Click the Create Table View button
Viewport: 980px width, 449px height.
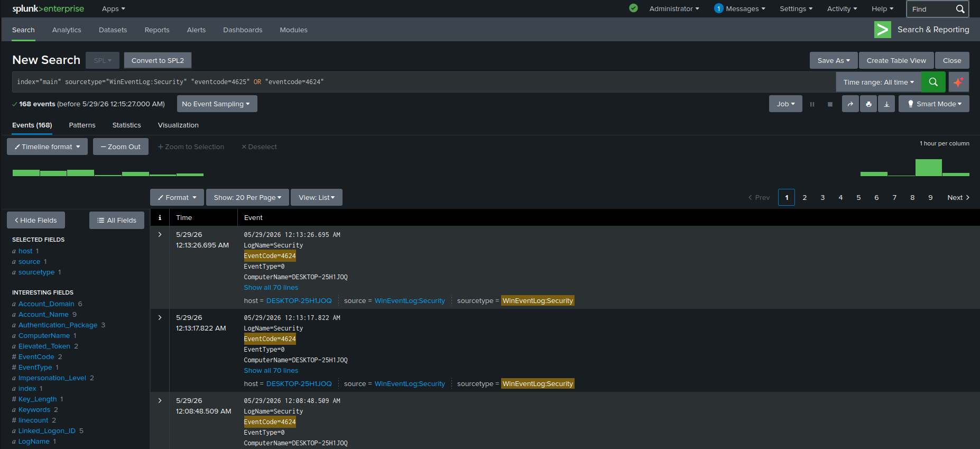(896, 60)
